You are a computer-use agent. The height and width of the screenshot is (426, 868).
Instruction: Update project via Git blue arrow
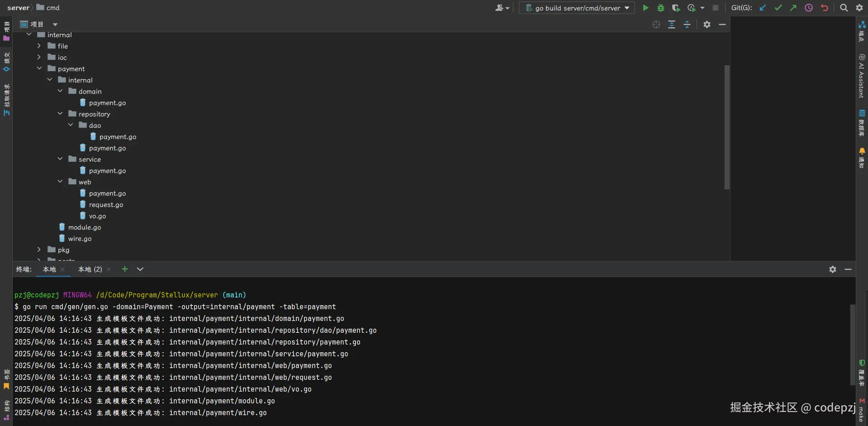(763, 8)
